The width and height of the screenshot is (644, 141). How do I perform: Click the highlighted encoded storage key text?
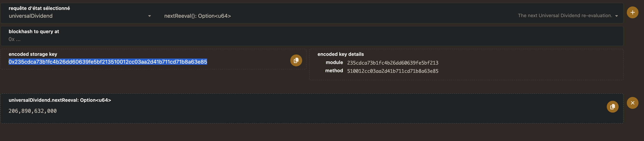pos(108,62)
